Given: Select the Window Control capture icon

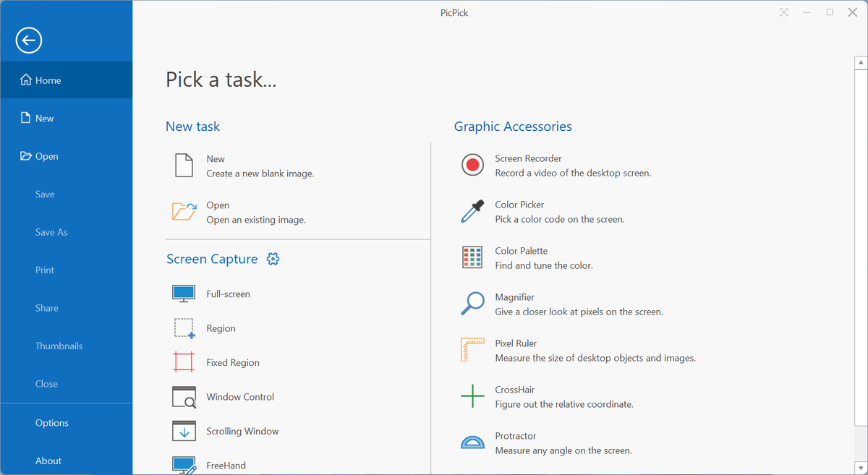Looking at the screenshot, I should pos(184,397).
